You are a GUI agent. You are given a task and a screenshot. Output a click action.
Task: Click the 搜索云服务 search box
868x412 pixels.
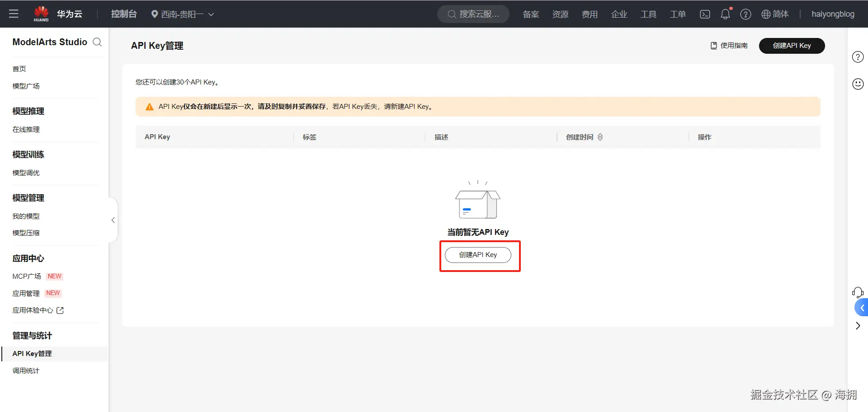click(x=473, y=14)
